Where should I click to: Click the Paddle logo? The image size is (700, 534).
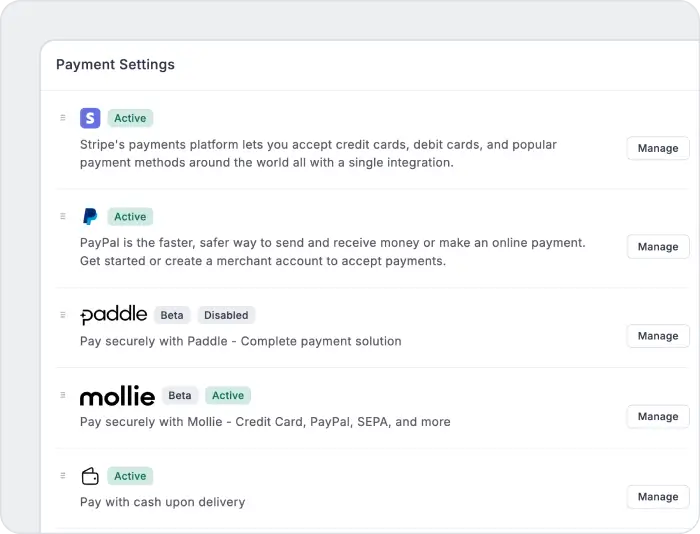(x=114, y=315)
